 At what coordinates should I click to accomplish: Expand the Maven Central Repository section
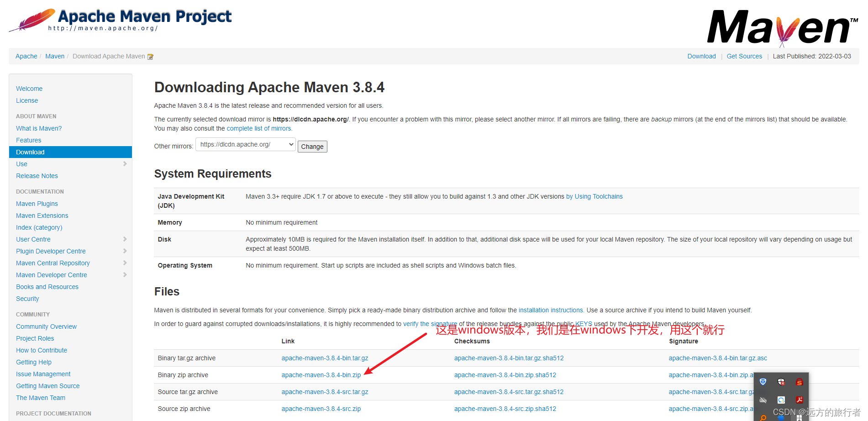[x=125, y=263]
